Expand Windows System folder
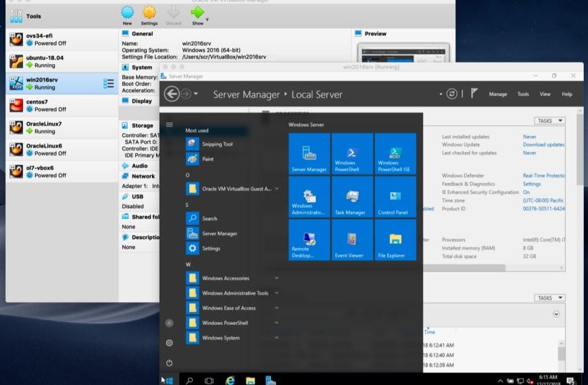 (x=233, y=338)
